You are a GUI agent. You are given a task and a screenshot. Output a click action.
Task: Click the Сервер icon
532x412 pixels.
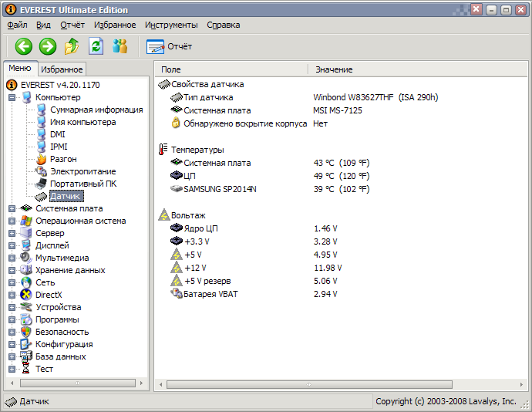tap(26, 233)
